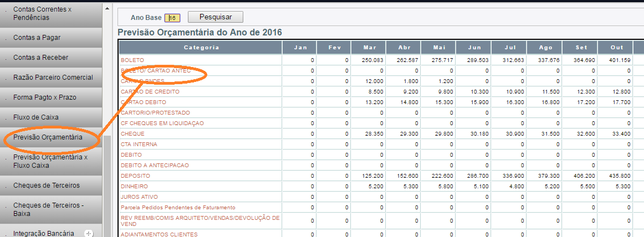Click the DINHEIRO category link
The height and width of the screenshot is (237, 644).
135,186
